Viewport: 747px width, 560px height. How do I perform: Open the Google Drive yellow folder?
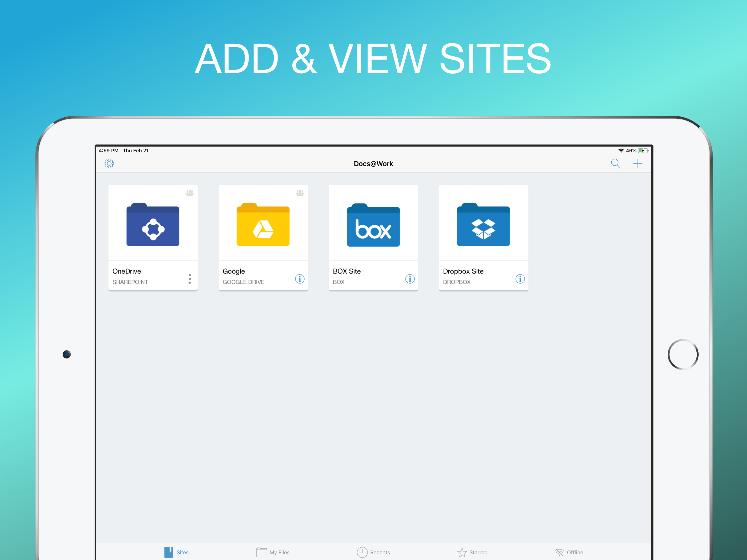point(263,224)
